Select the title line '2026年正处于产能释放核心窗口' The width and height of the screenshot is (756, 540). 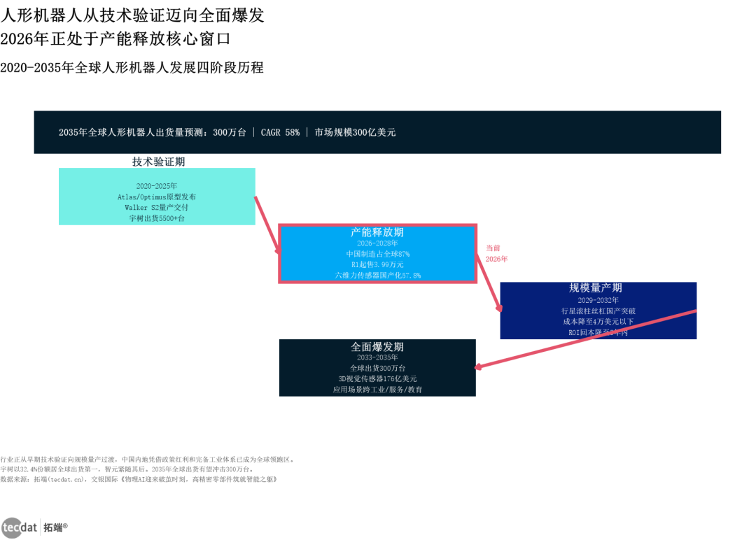point(115,38)
